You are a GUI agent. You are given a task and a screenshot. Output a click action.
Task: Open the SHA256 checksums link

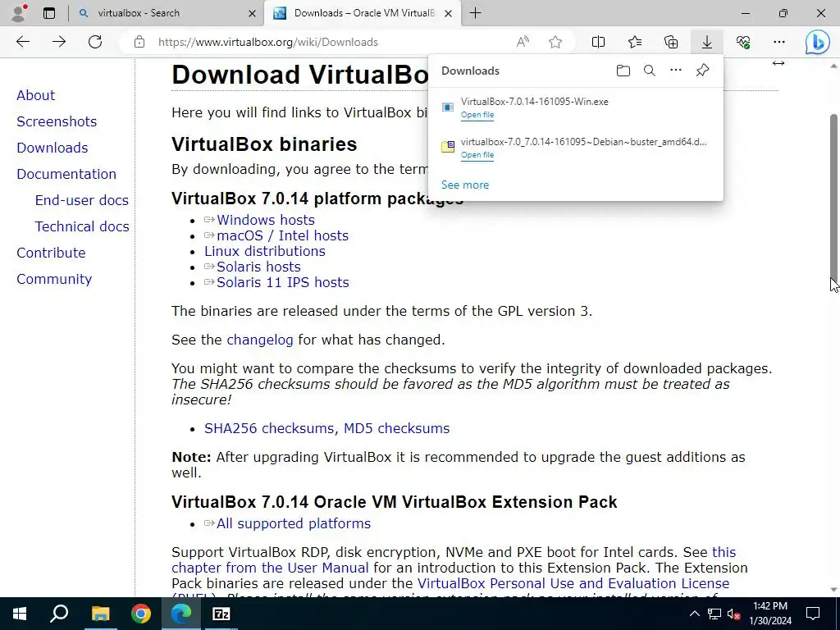click(x=269, y=428)
